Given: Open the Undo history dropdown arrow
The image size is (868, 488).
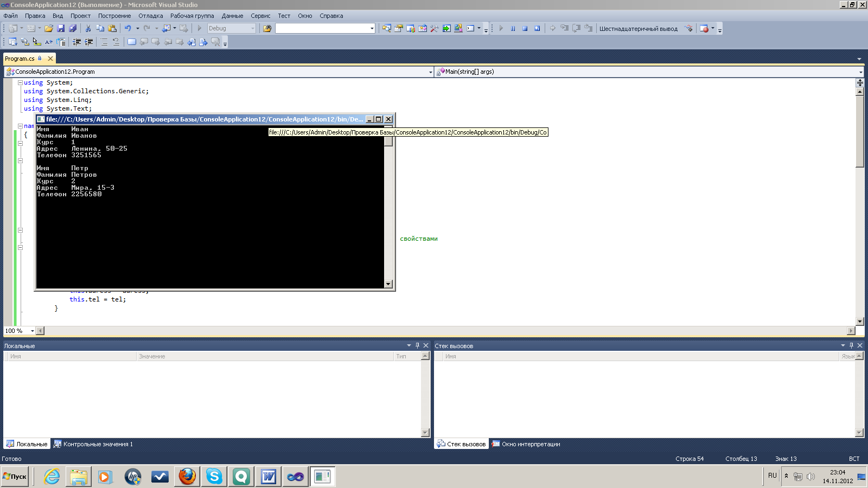Looking at the screenshot, I should click(138, 28).
